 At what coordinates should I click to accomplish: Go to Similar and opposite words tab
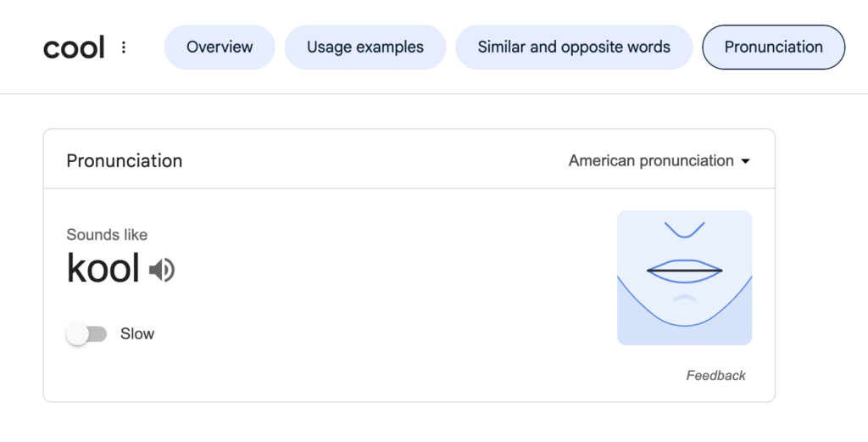click(x=574, y=48)
